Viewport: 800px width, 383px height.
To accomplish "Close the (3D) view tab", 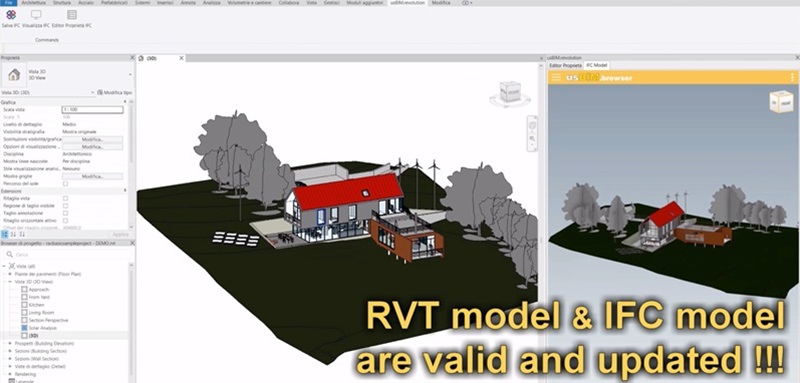I will pos(181,58).
